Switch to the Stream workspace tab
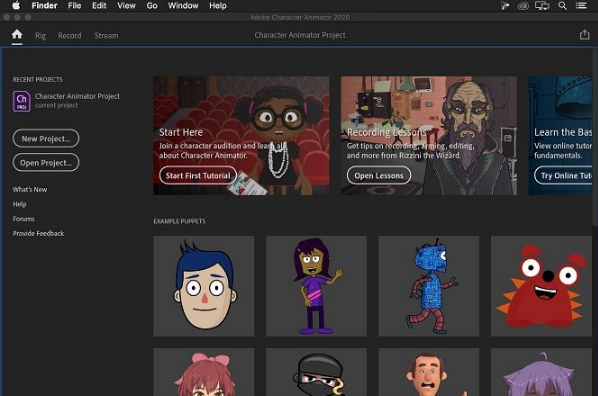Image resolution: width=598 pixels, height=396 pixels. pyautogui.click(x=106, y=35)
